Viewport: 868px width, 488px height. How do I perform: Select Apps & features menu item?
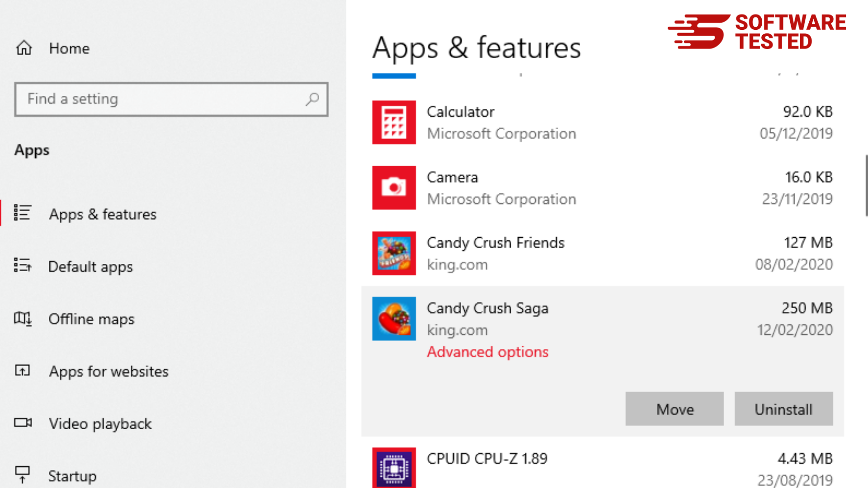pyautogui.click(x=103, y=213)
